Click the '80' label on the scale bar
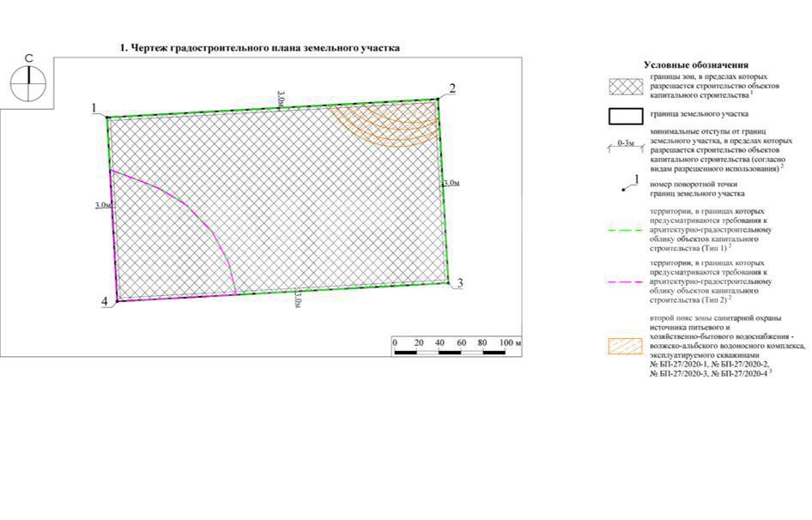The height and width of the screenshot is (520, 812). [482, 343]
